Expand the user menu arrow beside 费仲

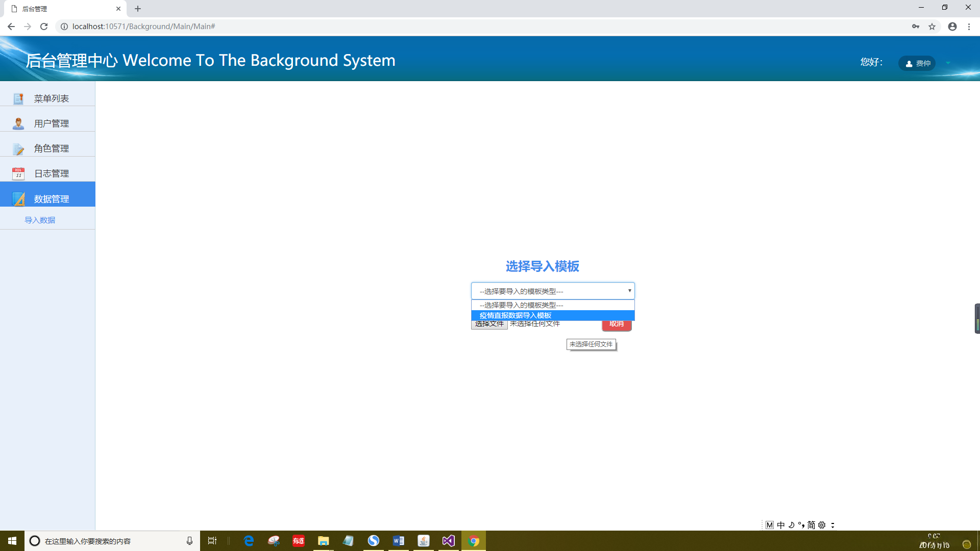948,63
